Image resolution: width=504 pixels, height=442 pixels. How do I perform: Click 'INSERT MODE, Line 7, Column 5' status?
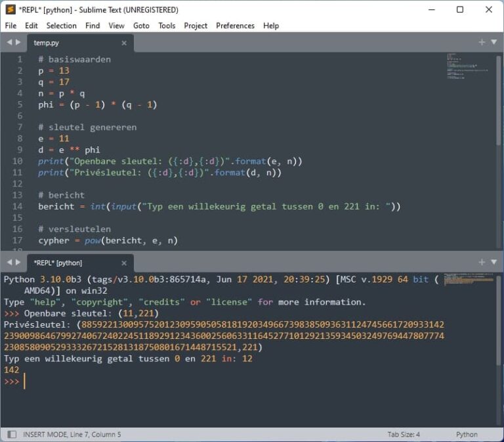pos(72,434)
